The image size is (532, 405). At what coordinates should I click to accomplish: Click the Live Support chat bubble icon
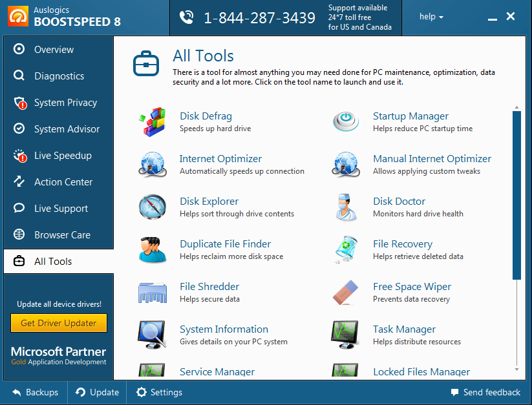(x=19, y=208)
